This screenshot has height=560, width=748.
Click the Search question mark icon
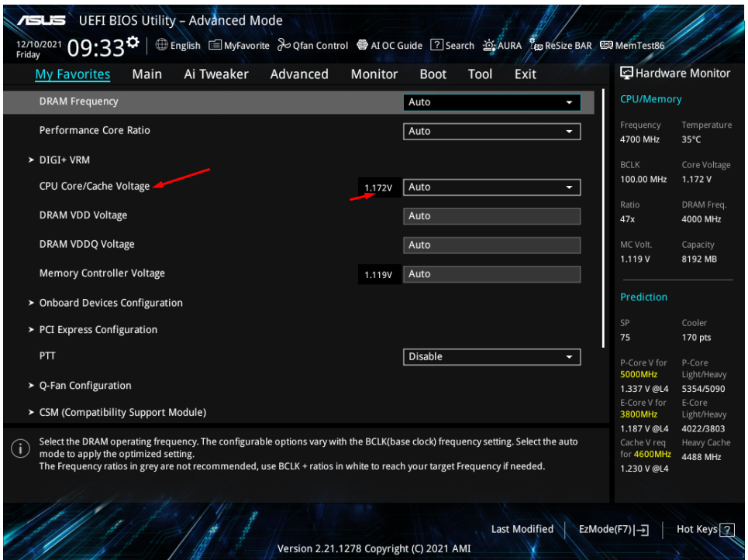coord(436,45)
